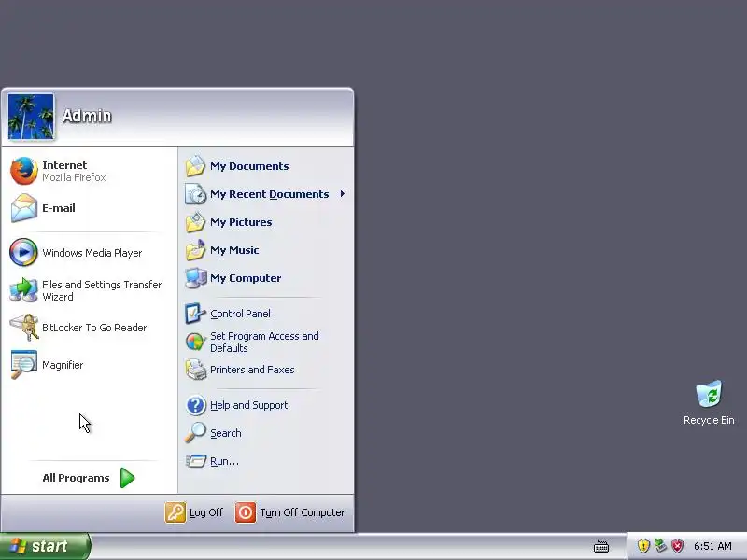
Task: Click the Start button
Action: coord(45,546)
